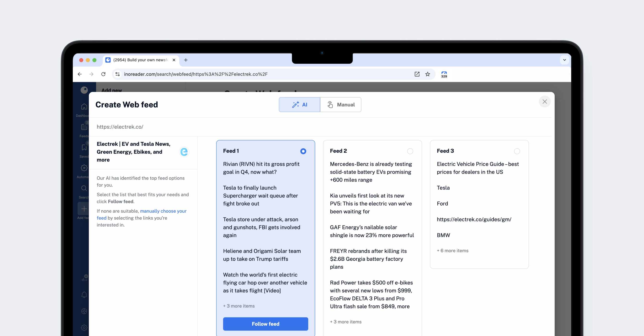Viewport: 644px width, 336px height.
Task: Open a new browser tab
Action: (186, 60)
